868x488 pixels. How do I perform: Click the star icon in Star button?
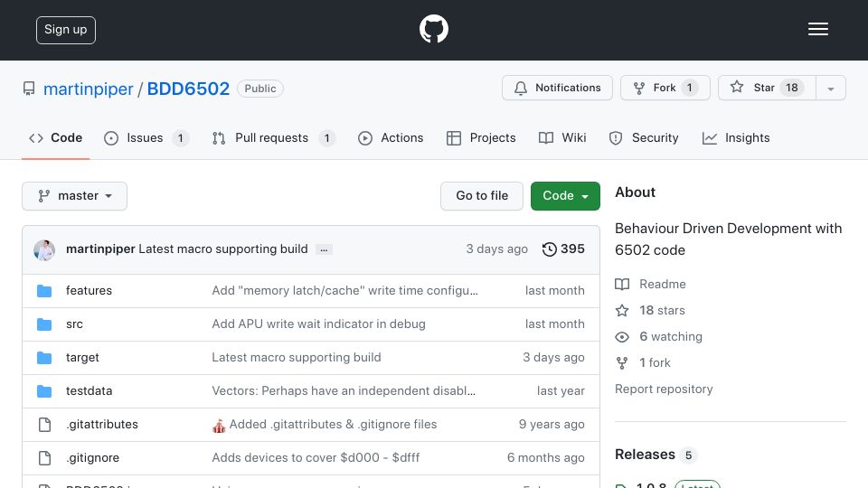pyautogui.click(x=736, y=87)
